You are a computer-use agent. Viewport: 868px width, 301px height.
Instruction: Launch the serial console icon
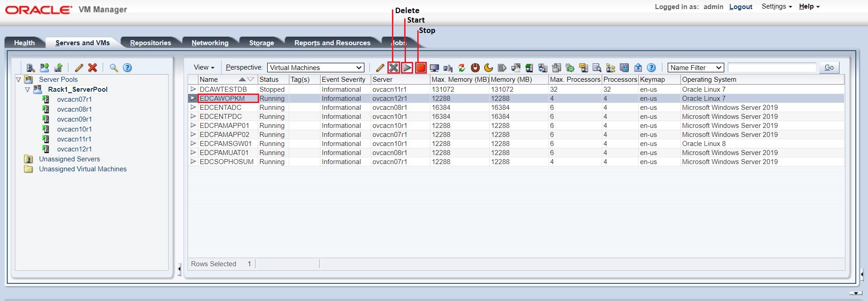[448, 68]
